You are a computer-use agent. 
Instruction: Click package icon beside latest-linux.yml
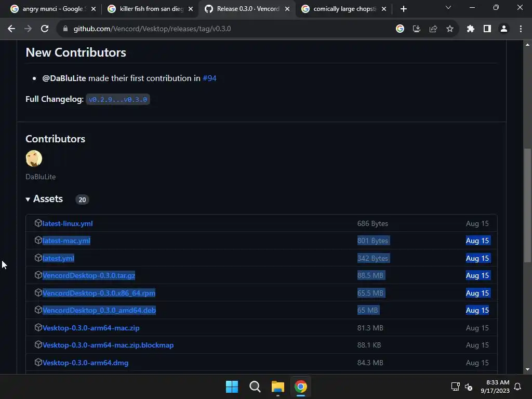tap(38, 223)
